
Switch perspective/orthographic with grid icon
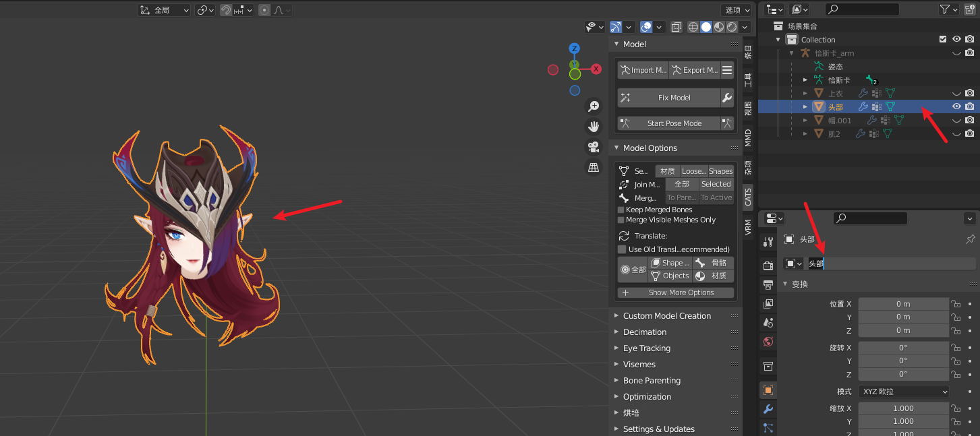[x=594, y=167]
